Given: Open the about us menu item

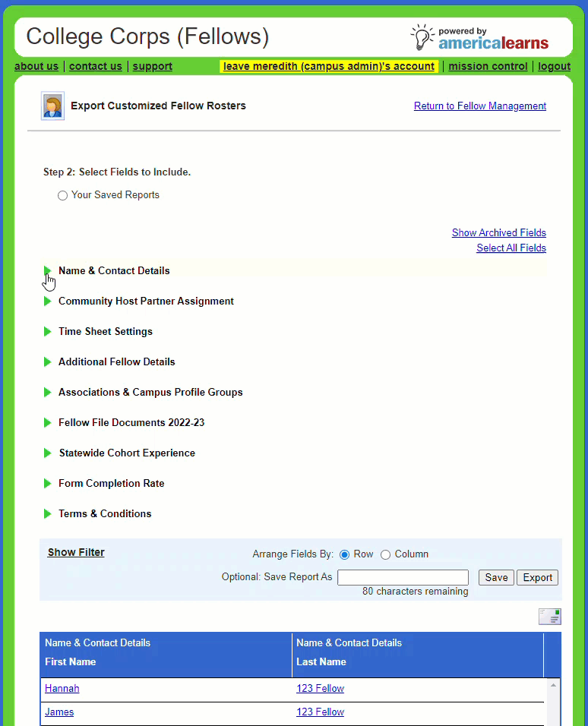Looking at the screenshot, I should (36, 67).
